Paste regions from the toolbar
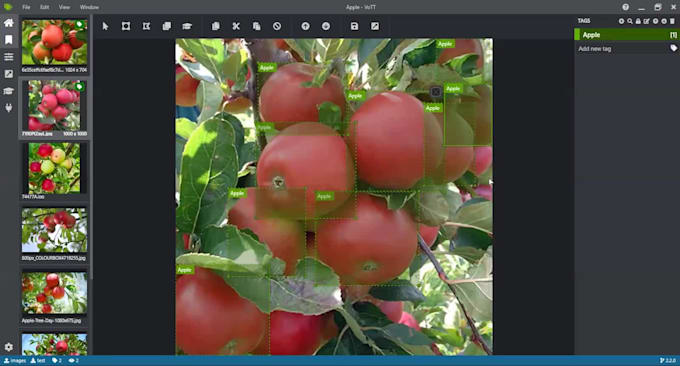680x366 pixels. (256, 26)
